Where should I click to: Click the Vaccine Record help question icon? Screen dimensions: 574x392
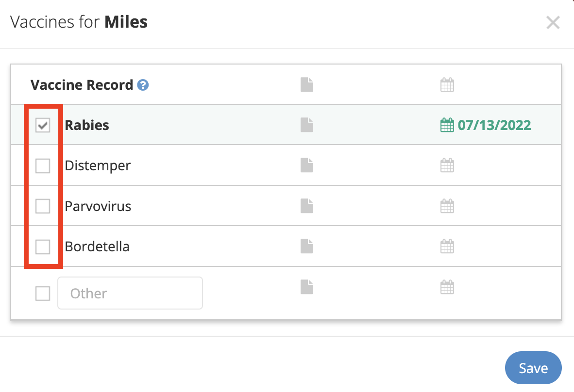click(143, 85)
